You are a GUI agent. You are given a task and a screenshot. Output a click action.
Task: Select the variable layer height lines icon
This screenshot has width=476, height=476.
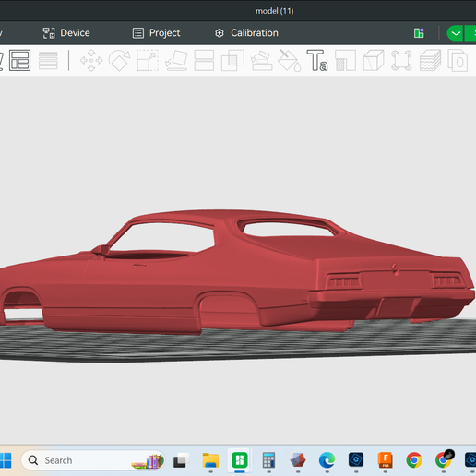click(x=48, y=60)
